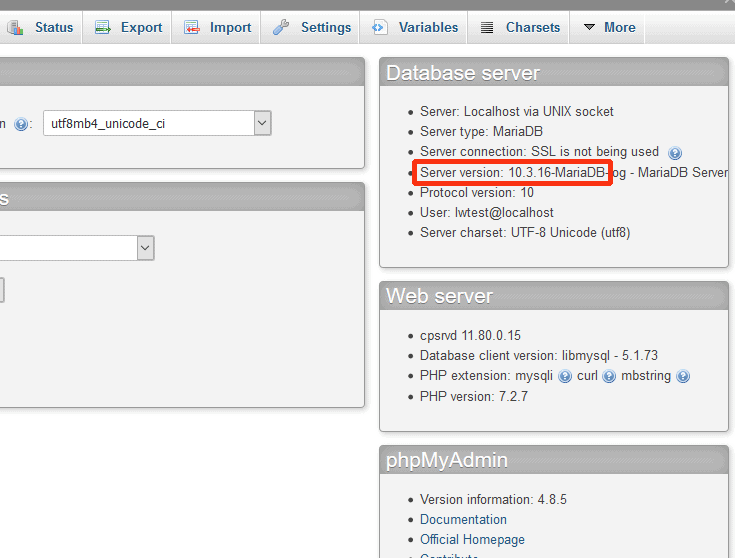Click the More dropdown triangle icon
This screenshot has height=558, width=735.
pyautogui.click(x=589, y=27)
